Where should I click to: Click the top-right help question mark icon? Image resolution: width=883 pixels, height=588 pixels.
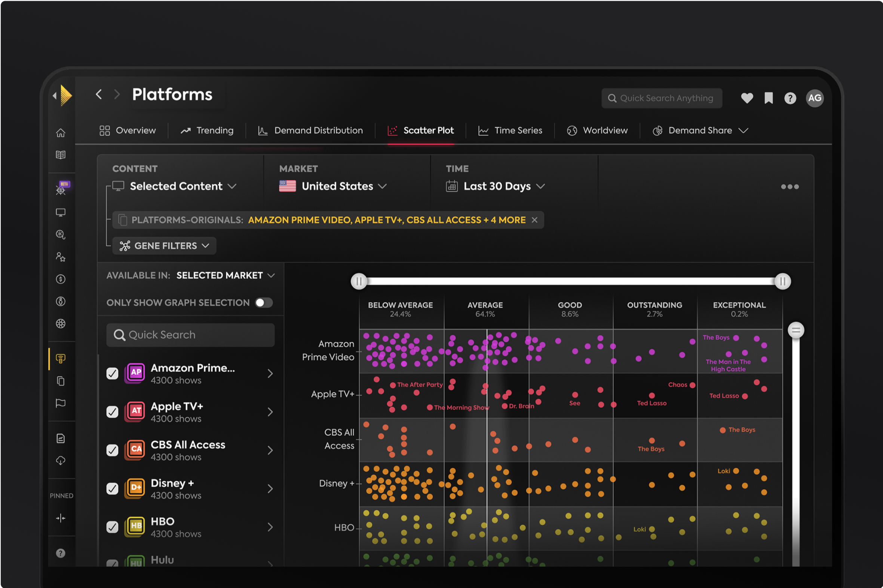790,98
